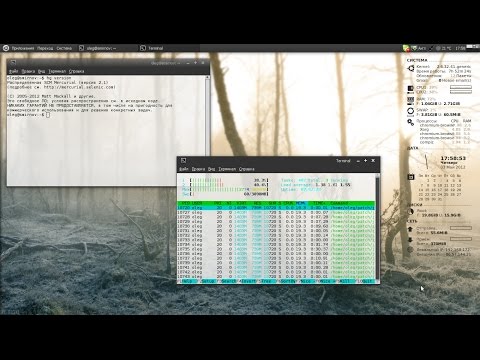
Task: Sort htop by the PID column header
Action: click(x=186, y=203)
